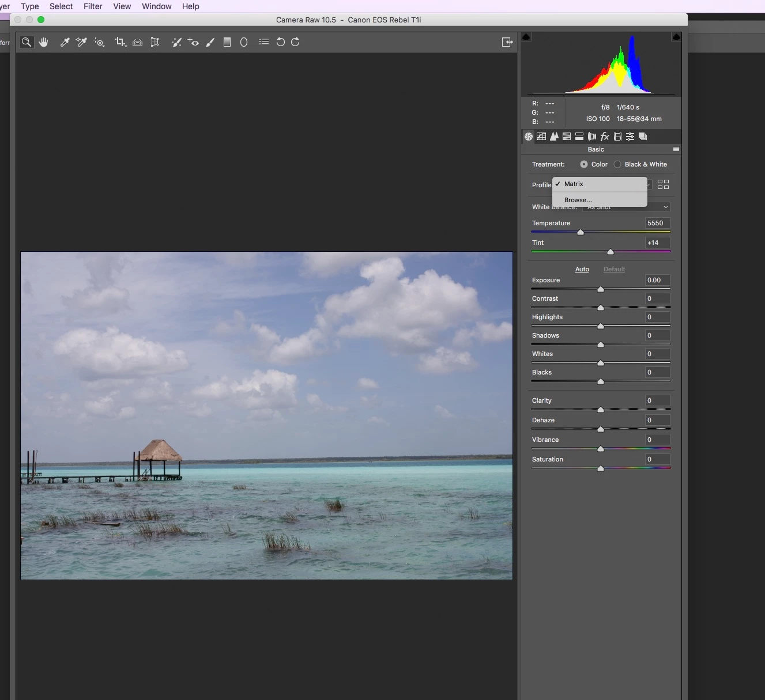The image size is (765, 700).
Task: Open the View menu
Action: click(122, 6)
